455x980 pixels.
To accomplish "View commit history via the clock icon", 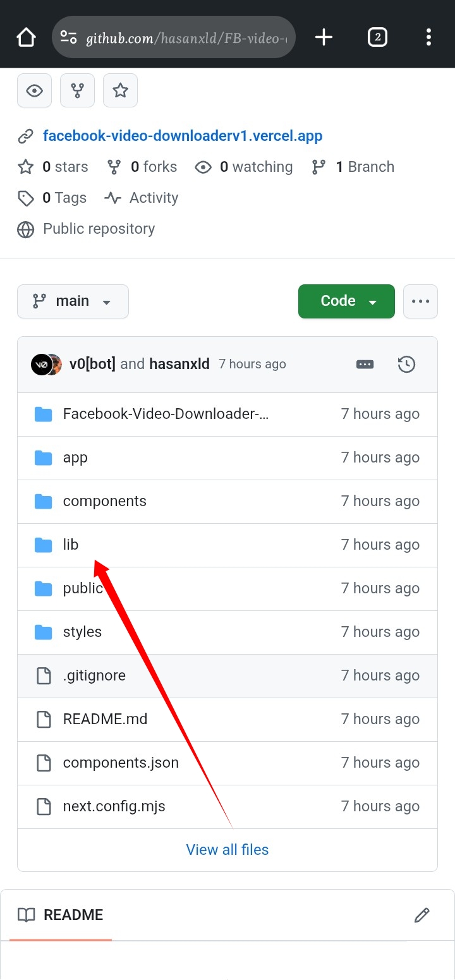I will 406,364.
